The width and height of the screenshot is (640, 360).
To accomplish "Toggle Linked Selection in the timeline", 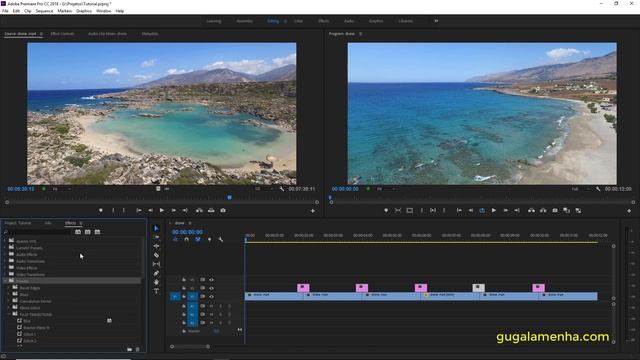I will [x=198, y=239].
